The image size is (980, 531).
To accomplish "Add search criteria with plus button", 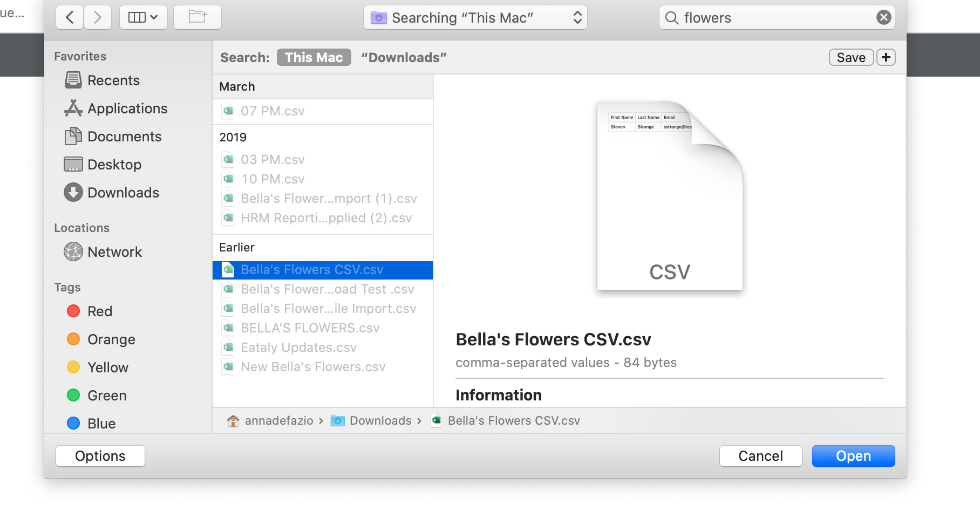I will pyautogui.click(x=886, y=57).
